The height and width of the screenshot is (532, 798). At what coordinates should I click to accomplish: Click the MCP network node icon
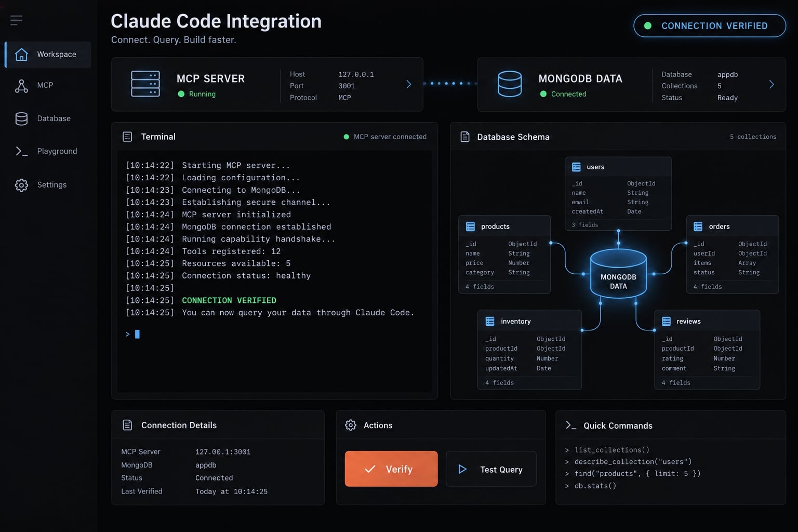point(21,86)
